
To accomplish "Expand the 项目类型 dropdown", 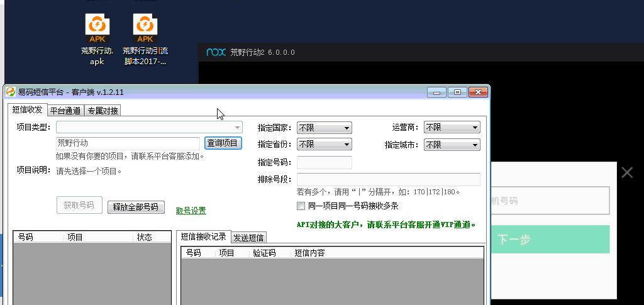I will click(x=149, y=127).
